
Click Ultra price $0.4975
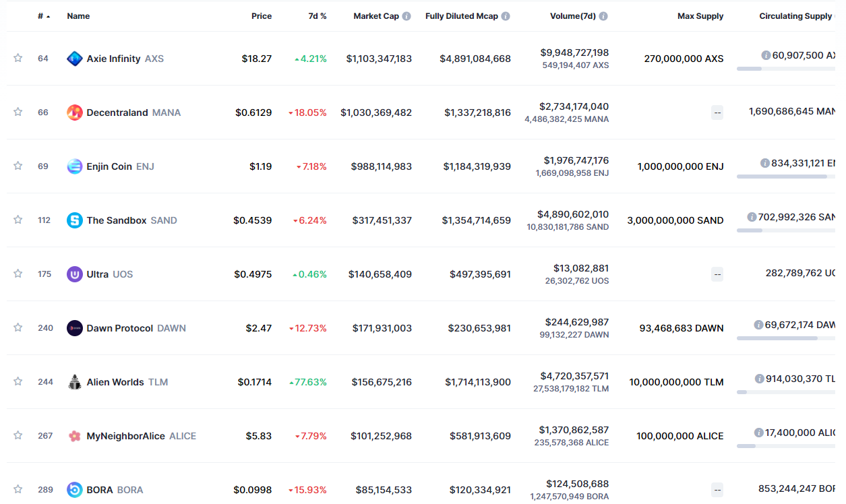click(253, 274)
